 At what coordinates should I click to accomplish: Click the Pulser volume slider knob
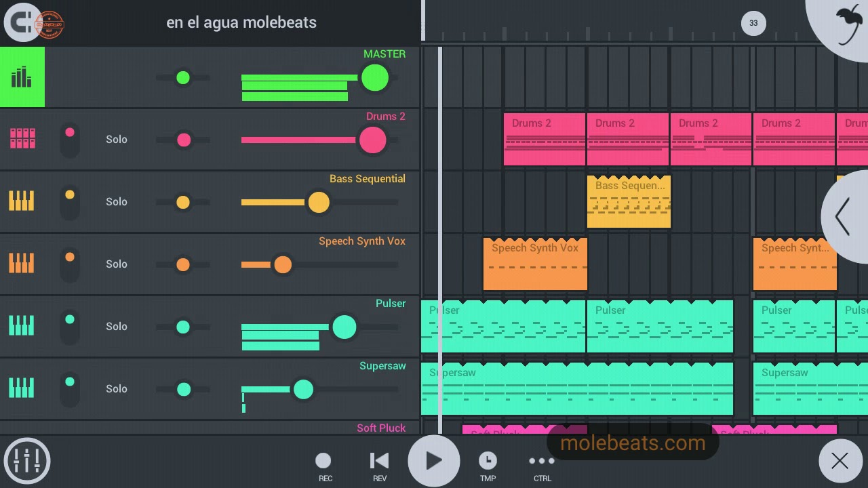pyautogui.click(x=344, y=327)
